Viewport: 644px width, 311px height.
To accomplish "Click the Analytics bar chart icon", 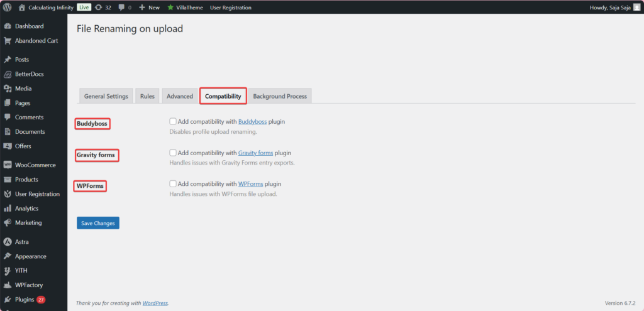I will pyautogui.click(x=8, y=209).
